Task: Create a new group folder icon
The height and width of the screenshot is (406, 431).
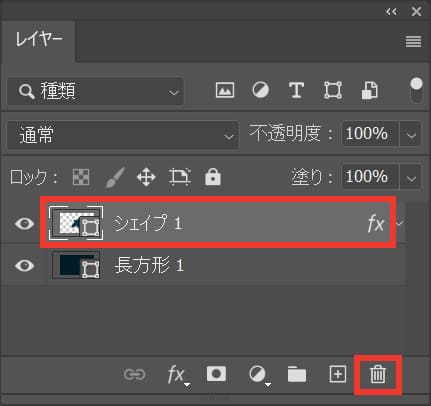Action: pos(297,374)
